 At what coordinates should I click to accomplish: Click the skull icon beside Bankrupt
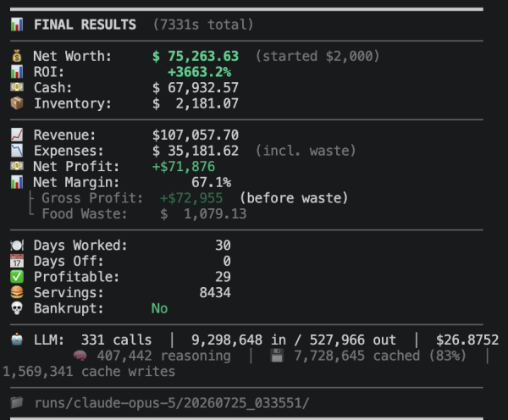point(17,308)
